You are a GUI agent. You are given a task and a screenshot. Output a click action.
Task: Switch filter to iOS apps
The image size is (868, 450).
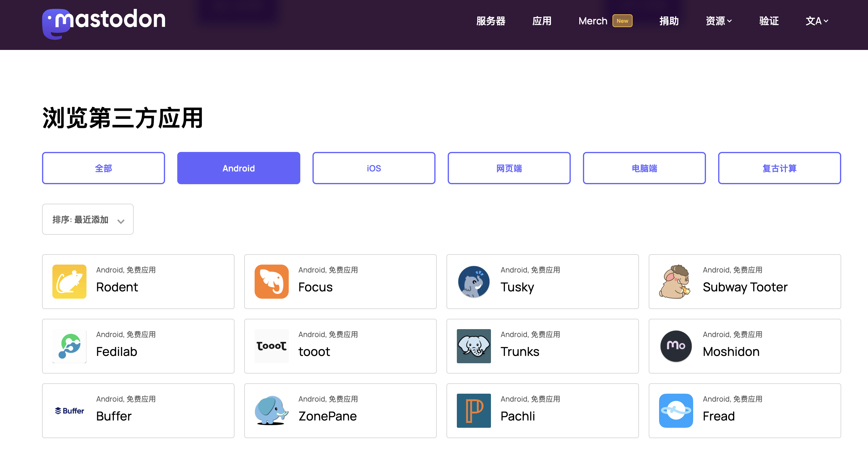pyautogui.click(x=373, y=168)
